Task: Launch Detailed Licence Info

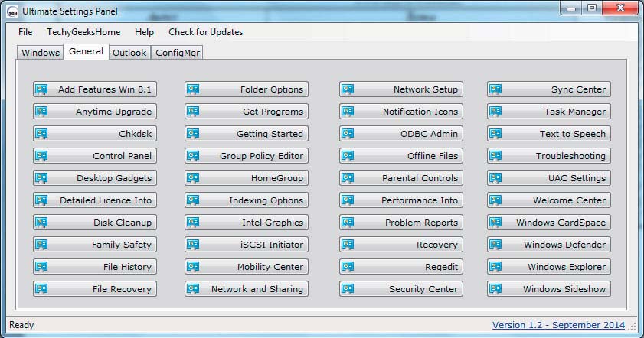Action: (95, 200)
